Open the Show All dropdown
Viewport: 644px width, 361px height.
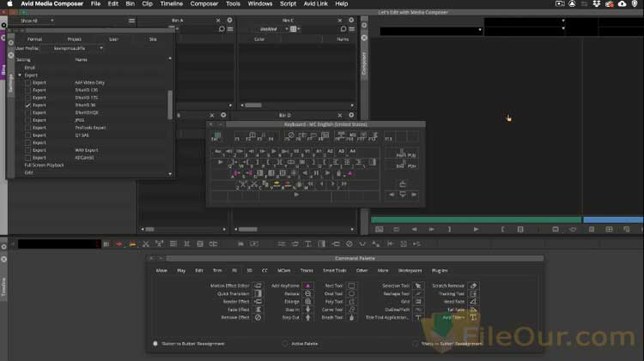coord(37,21)
